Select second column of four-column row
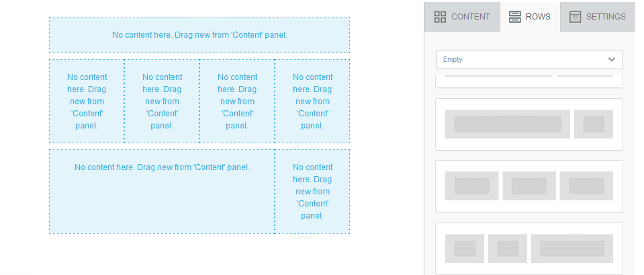This screenshot has height=275, width=644. (x=162, y=101)
